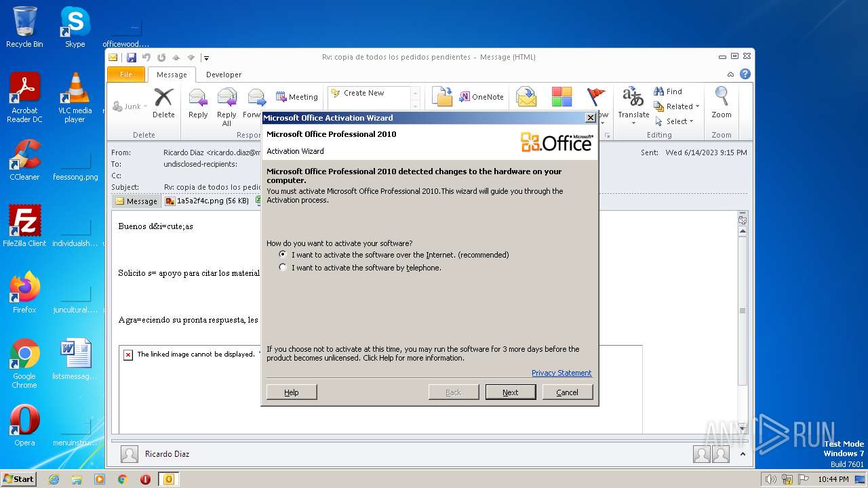Click the Help button in the wizard
The height and width of the screenshot is (488, 868).
click(x=292, y=392)
